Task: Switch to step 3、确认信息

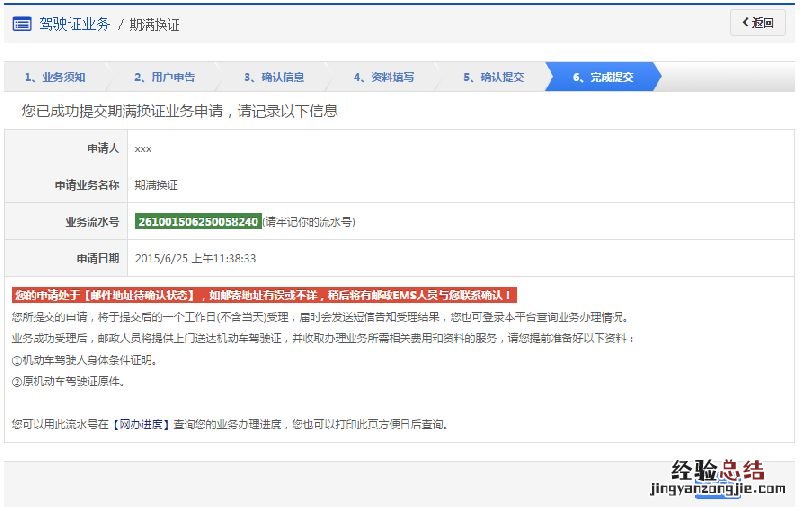Action: [x=274, y=77]
